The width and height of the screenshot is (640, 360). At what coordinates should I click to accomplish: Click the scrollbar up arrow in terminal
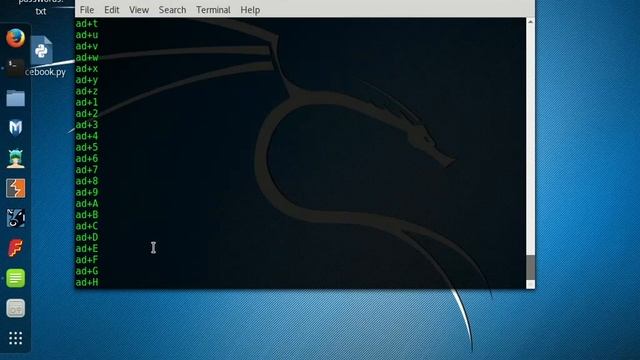coord(530,22)
